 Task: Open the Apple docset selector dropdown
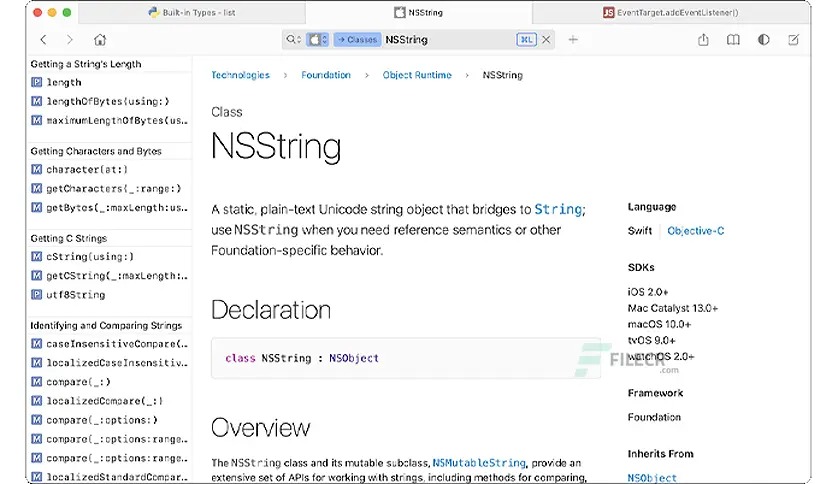[x=318, y=40]
